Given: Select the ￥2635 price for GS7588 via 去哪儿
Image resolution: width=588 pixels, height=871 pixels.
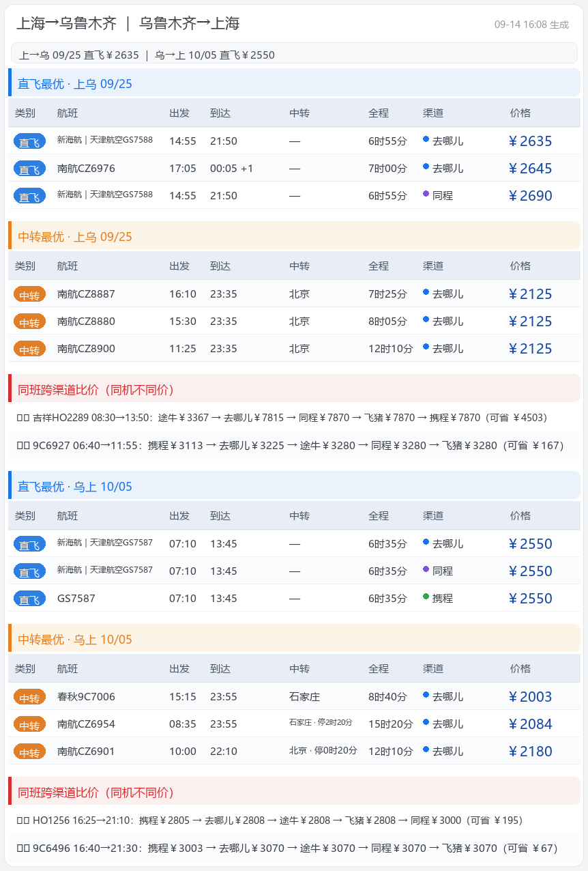Looking at the screenshot, I should (x=531, y=141).
